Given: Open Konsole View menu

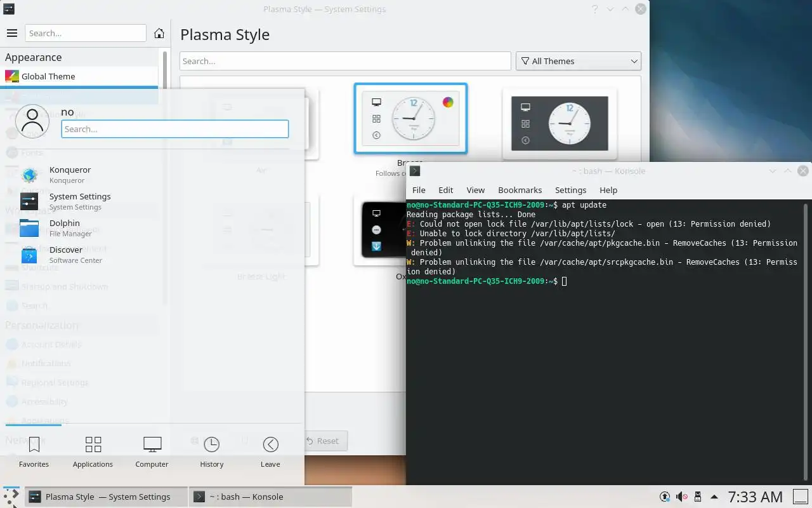Looking at the screenshot, I should point(475,190).
